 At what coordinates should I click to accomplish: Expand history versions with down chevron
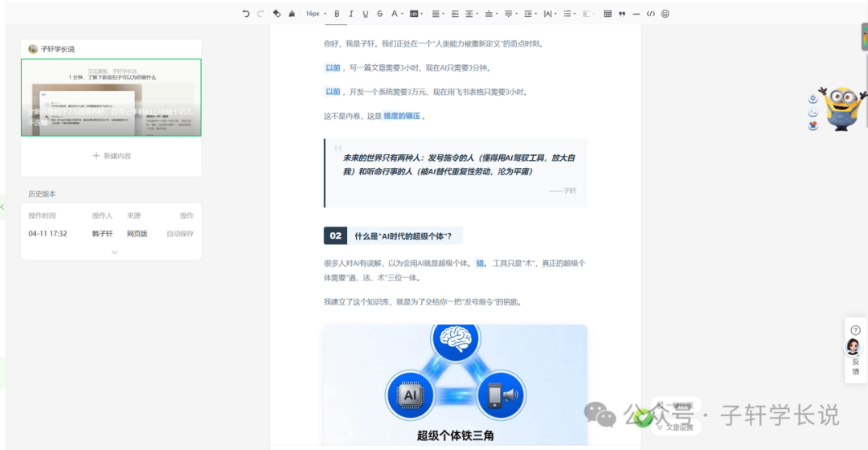pos(115,252)
